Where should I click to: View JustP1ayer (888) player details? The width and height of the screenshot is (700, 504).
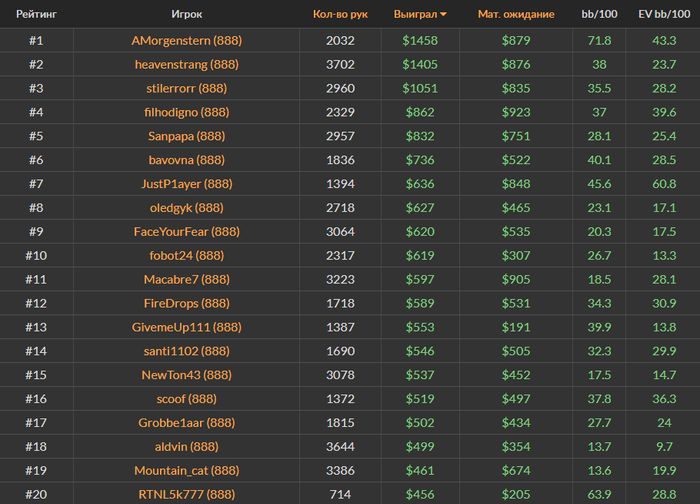[x=186, y=184]
